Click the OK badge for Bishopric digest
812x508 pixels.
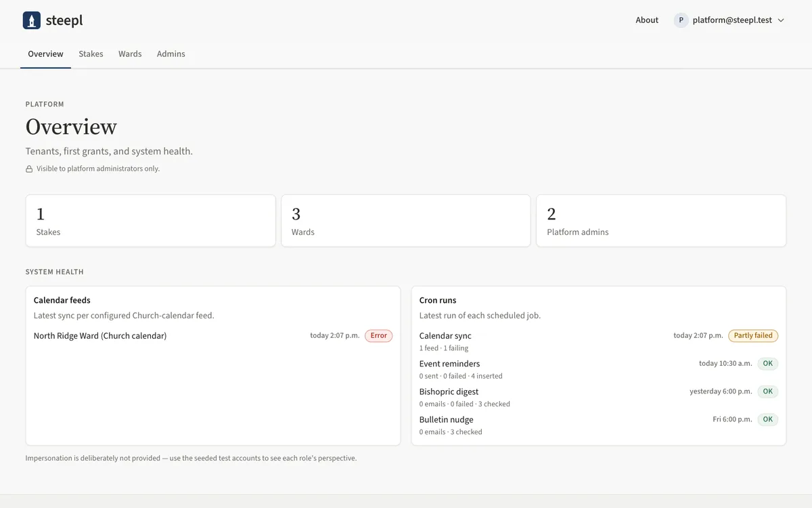coord(767,391)
